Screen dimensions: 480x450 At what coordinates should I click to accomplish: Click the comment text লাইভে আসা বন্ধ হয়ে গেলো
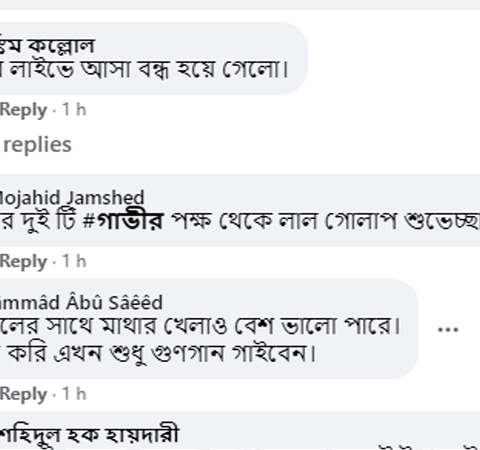(x=145, y=70)
